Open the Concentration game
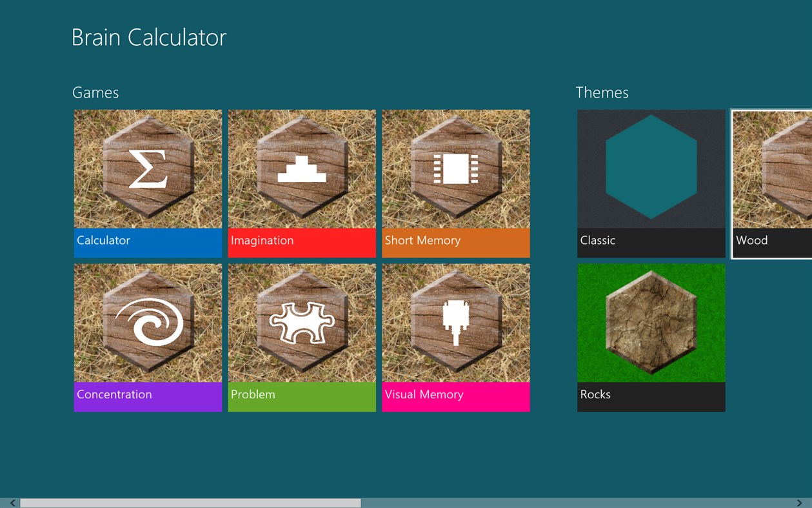 [148, 337]
